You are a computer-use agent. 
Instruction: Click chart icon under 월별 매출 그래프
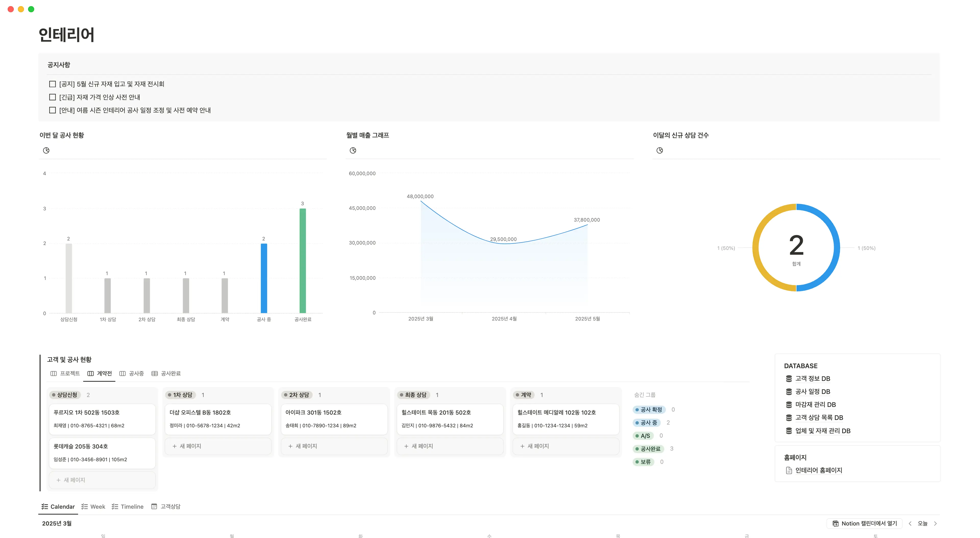(353, 151)
